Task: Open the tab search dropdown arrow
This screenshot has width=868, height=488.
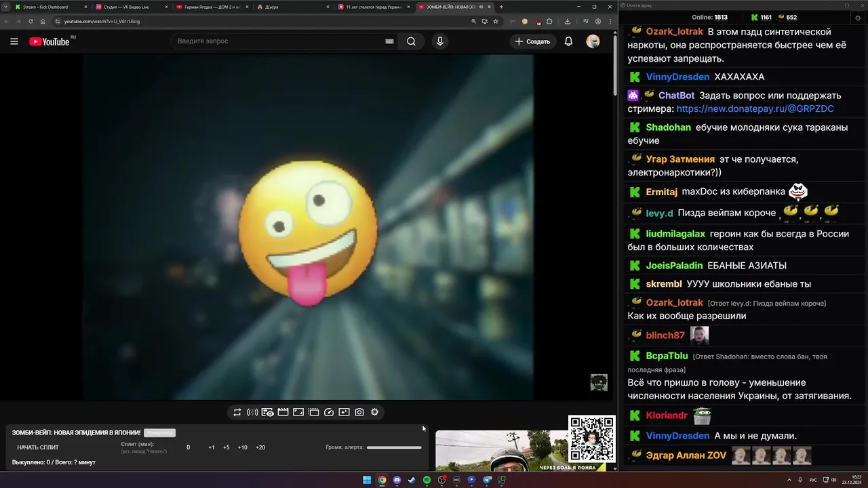Action: tap(5, 7)
